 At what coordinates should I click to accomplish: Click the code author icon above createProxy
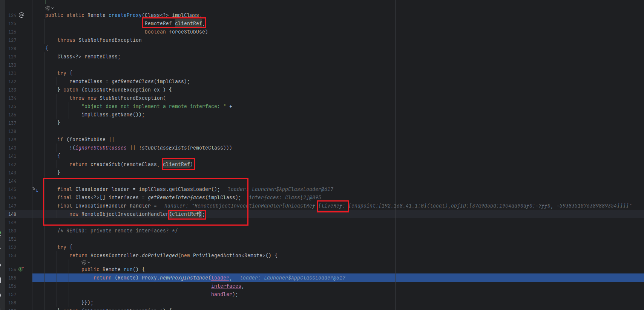[x=48, y=8]
